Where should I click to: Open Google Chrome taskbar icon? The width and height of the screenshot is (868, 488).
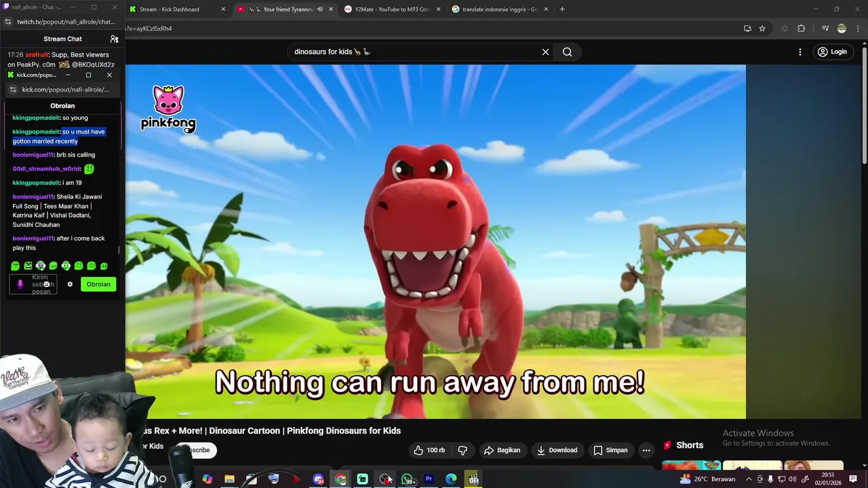pyautogui.click(x=340, y=479)
